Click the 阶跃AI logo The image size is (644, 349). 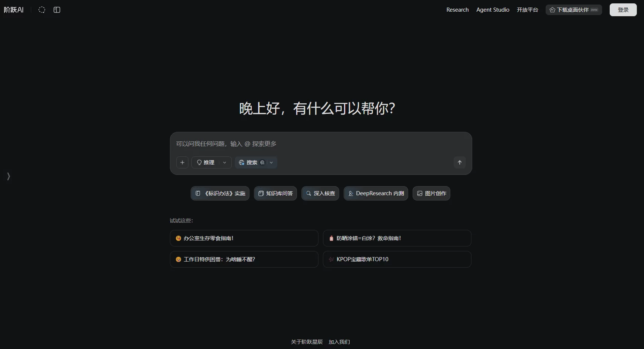pyautogui.click(x=14, y=10)
